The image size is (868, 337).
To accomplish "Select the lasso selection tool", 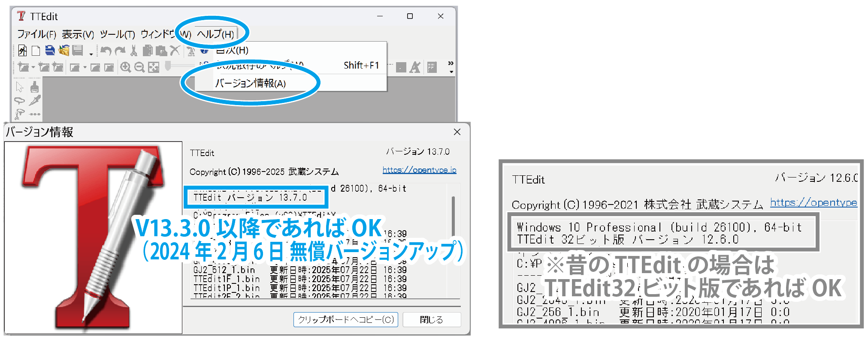I will (x=20, y=101).
